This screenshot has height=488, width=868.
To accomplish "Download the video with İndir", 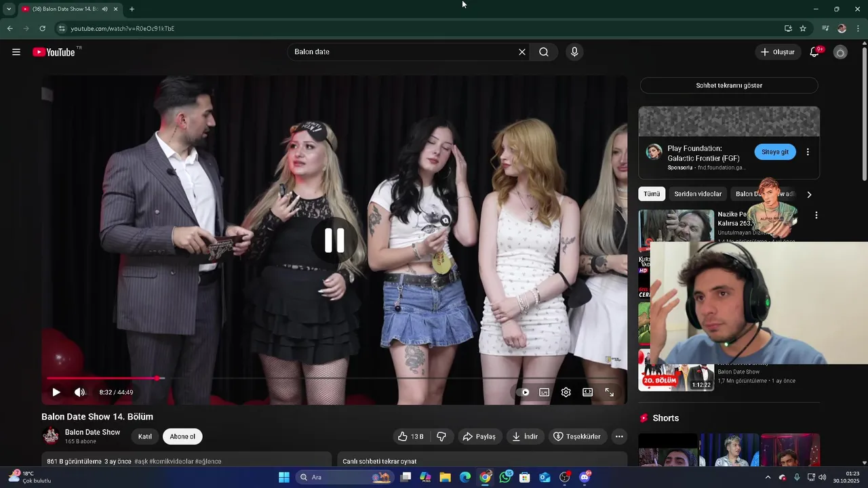I will (525, 436).
